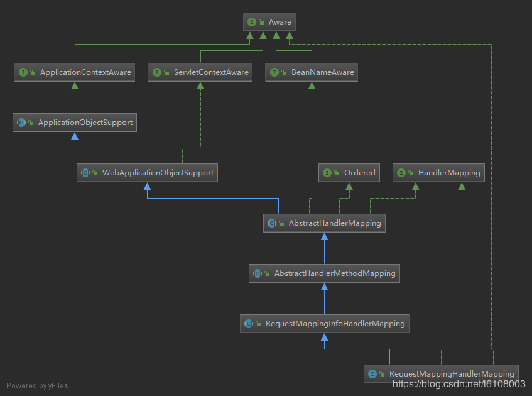This screenshot has height=396, width=532.
Task: Select the Aware interface node
Action: 269,22
